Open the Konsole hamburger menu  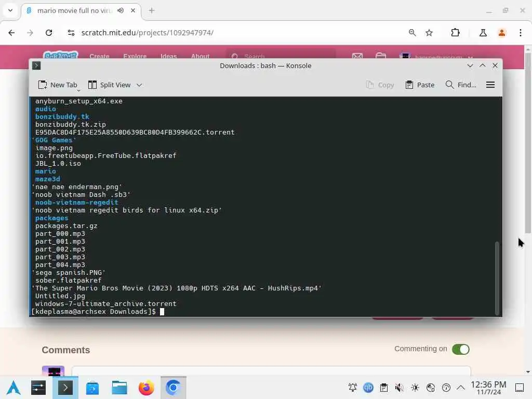coord(490,85)
